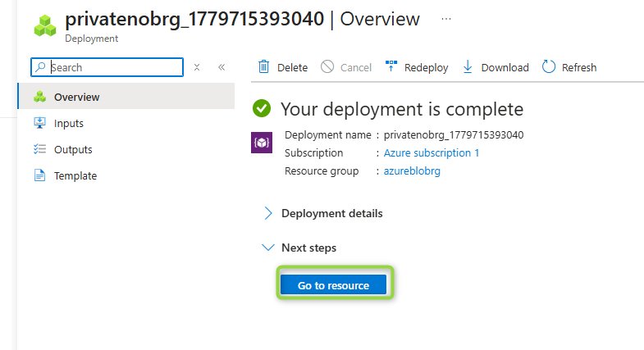Open the Inputs menu item
The height and width of the screenshot is (350, 644).
click(126, 123)
